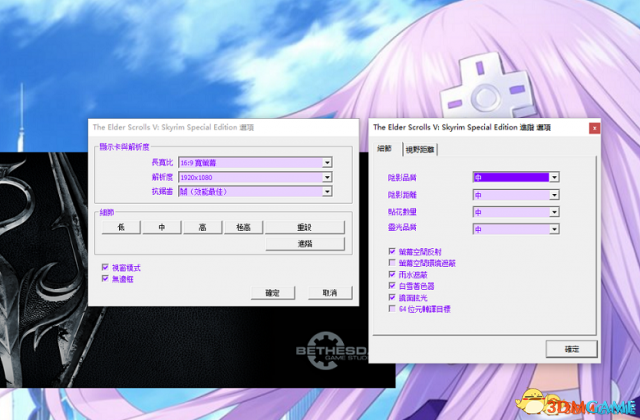This screenshot has height=420, width=640.
Task: Disable Screen Space Reflections (螢幕空間反射) checkbox
Action: pos(392,251)
